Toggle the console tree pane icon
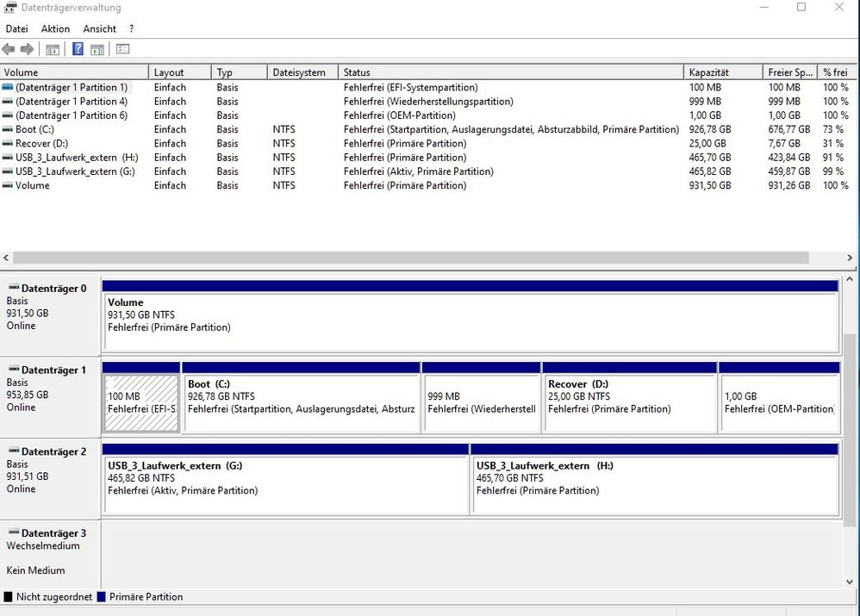Viewport: 860px width, 616px height. coord(53,49)
